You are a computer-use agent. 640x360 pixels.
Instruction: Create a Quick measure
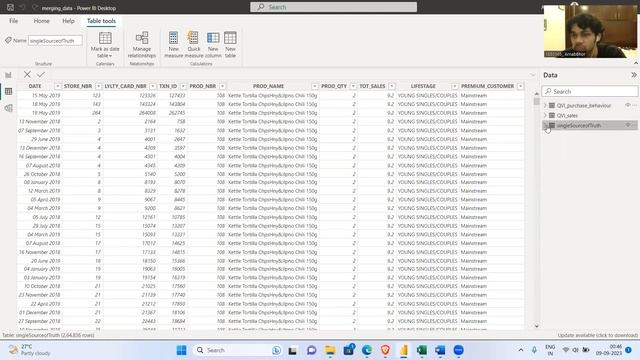[193, 44]
